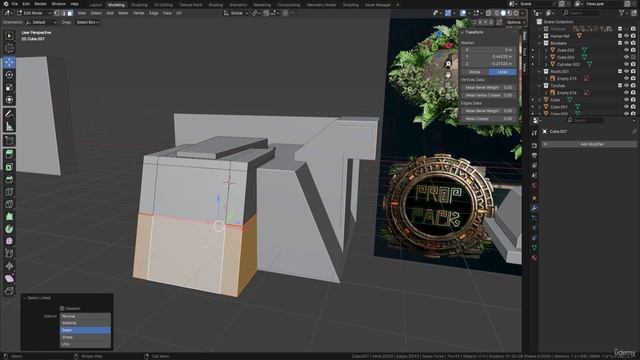Activate the Bevel tool

click(9, 180)
